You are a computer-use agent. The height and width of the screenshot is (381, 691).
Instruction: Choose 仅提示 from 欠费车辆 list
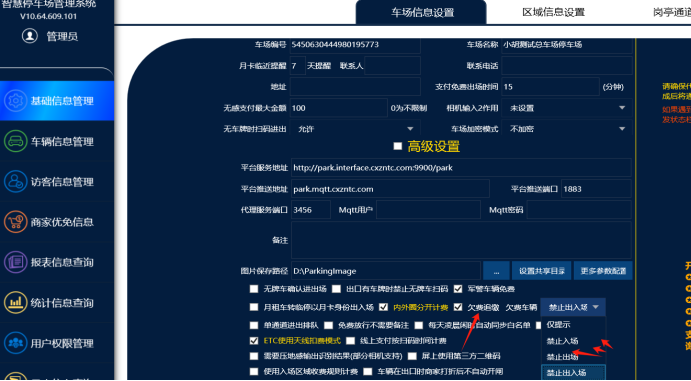(573, 325)
